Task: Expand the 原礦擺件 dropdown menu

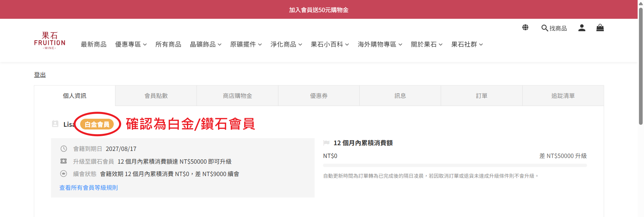Action: 246,44
